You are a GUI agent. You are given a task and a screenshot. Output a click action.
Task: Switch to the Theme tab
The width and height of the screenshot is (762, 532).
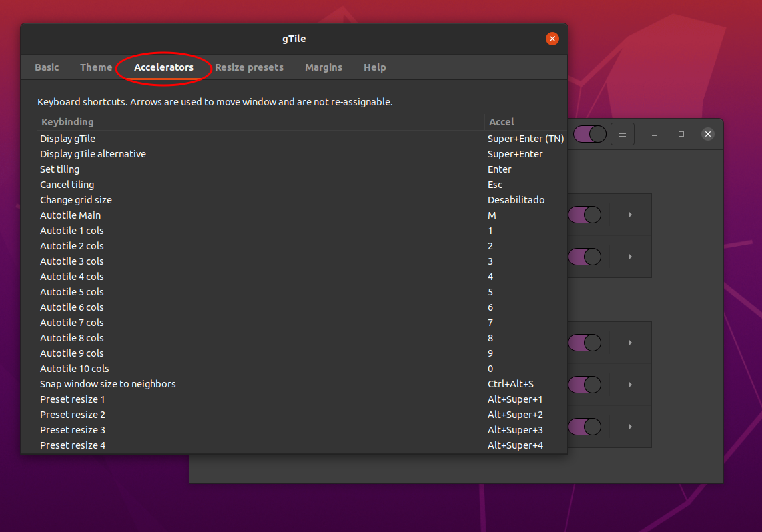96,67
